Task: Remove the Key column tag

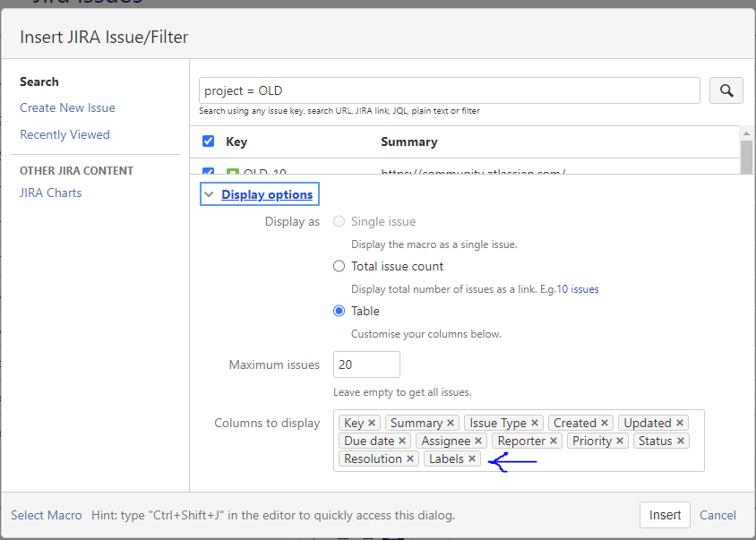Action: pyautogui.click(x=371, y=423)
